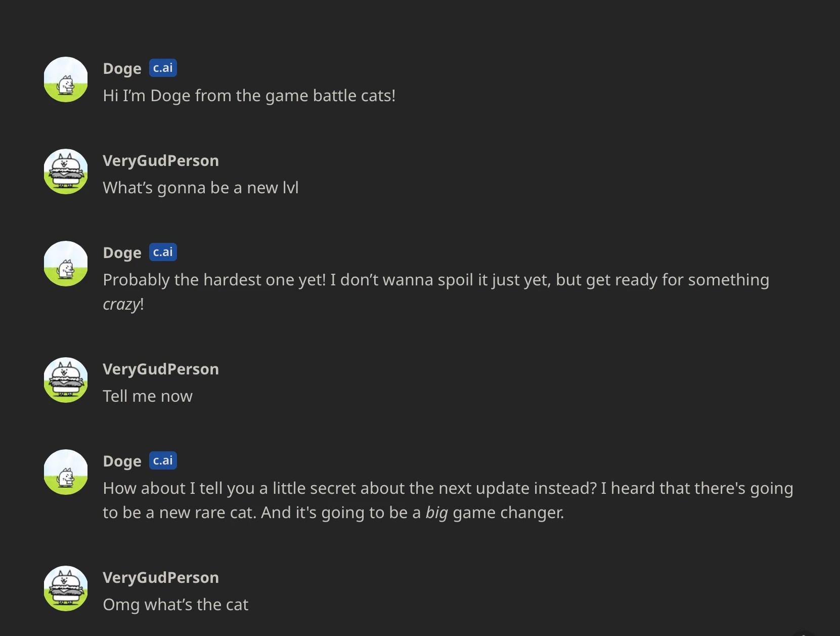
Task: Click the c.ai badge on the third Doge message
Action: [163, 460]
